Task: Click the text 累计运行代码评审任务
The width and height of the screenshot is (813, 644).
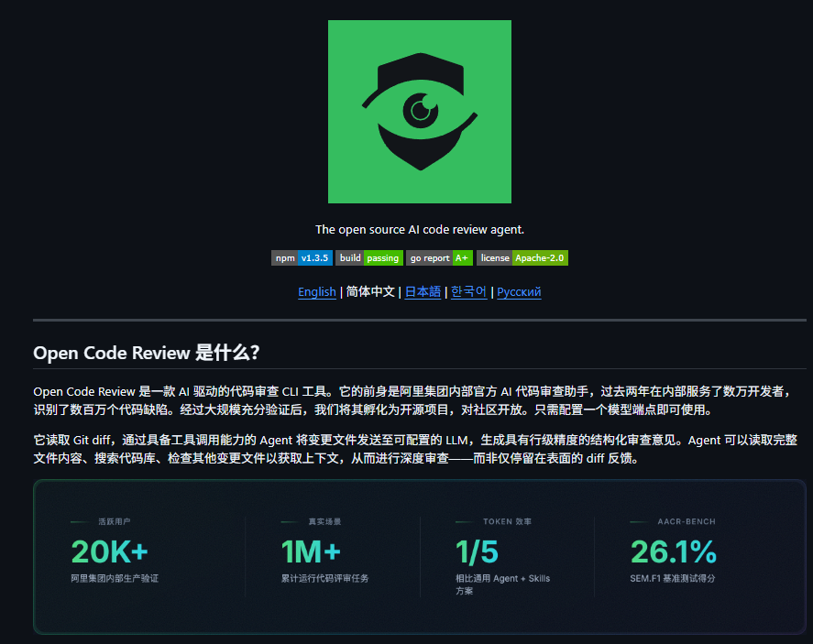Action: (x=325, y=578)
